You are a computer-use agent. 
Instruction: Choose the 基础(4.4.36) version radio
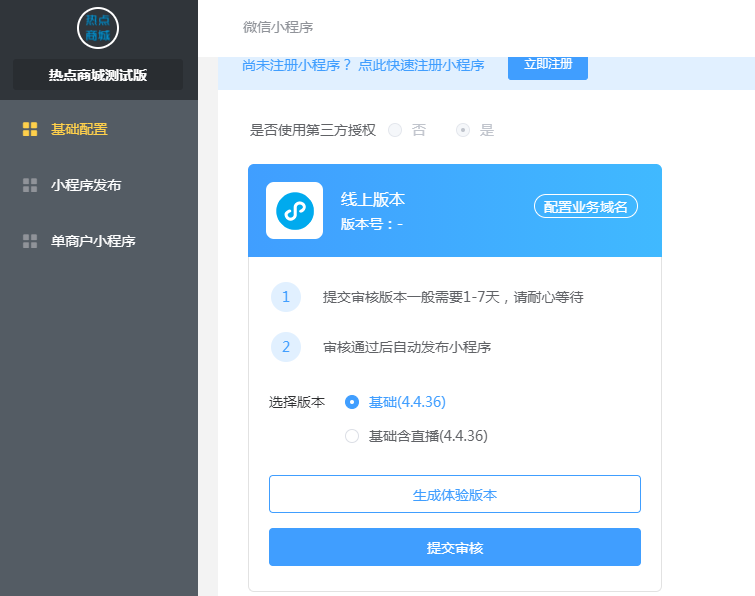click(x=352, y=402)
